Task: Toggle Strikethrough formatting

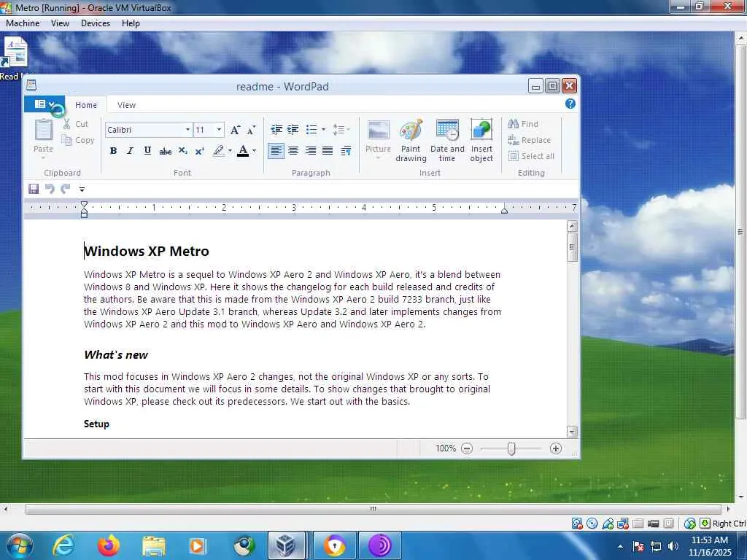Action: point(166,152)
